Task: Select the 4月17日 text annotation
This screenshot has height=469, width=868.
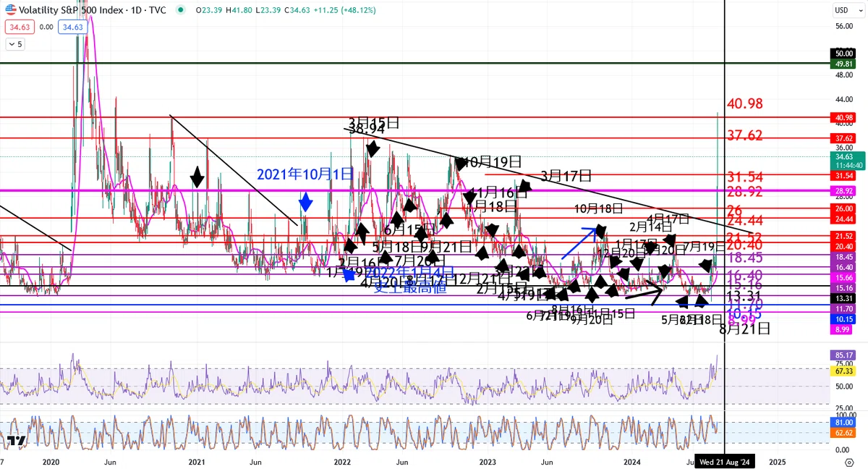Action: pos(668,218)
